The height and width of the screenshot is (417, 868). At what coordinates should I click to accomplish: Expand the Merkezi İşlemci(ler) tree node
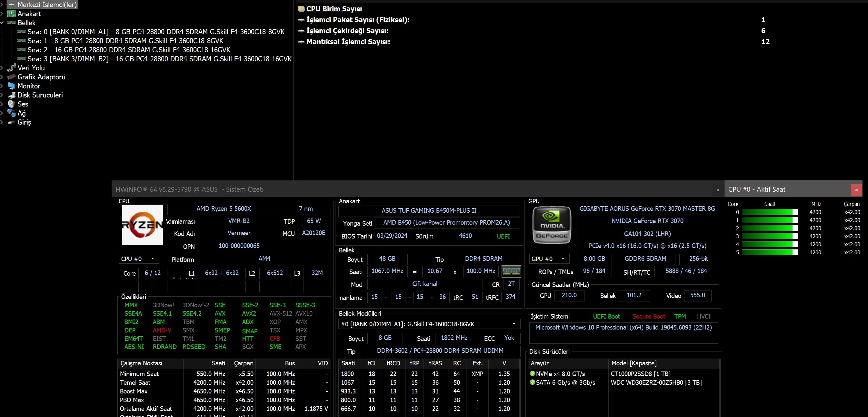[x=2, y=5]
